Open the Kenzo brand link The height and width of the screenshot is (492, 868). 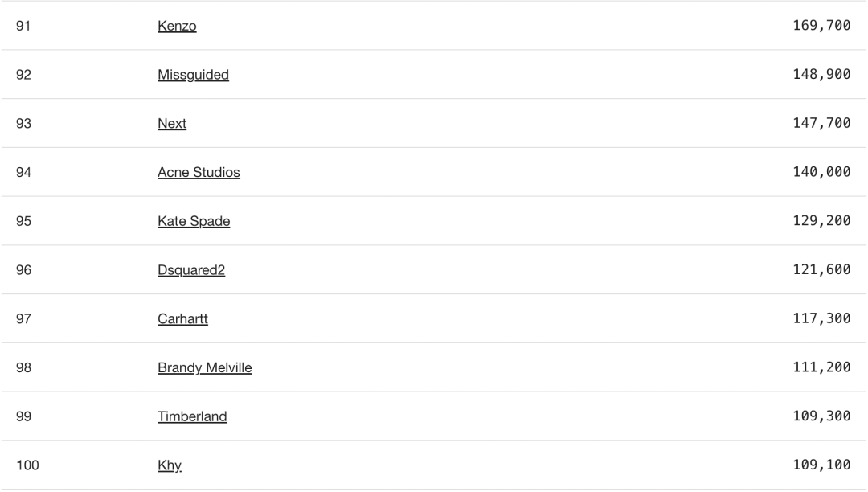177,26
